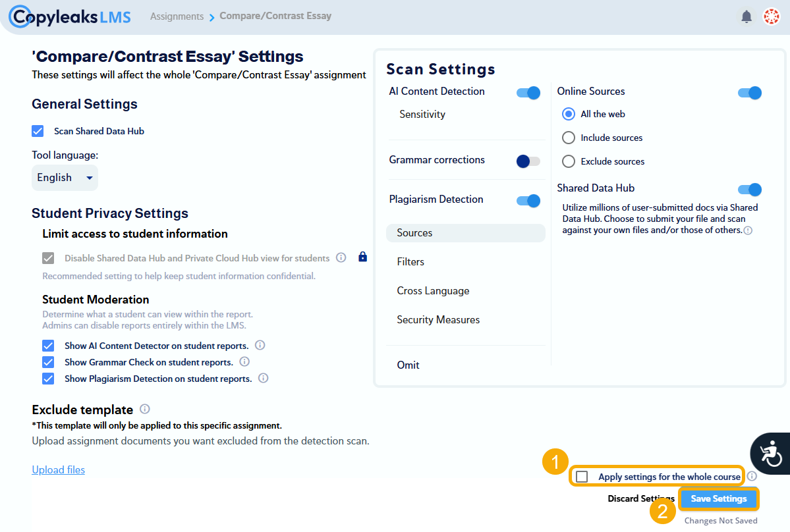
Task: Toggle off Shared Data Hub
Action: click(749, 190)
